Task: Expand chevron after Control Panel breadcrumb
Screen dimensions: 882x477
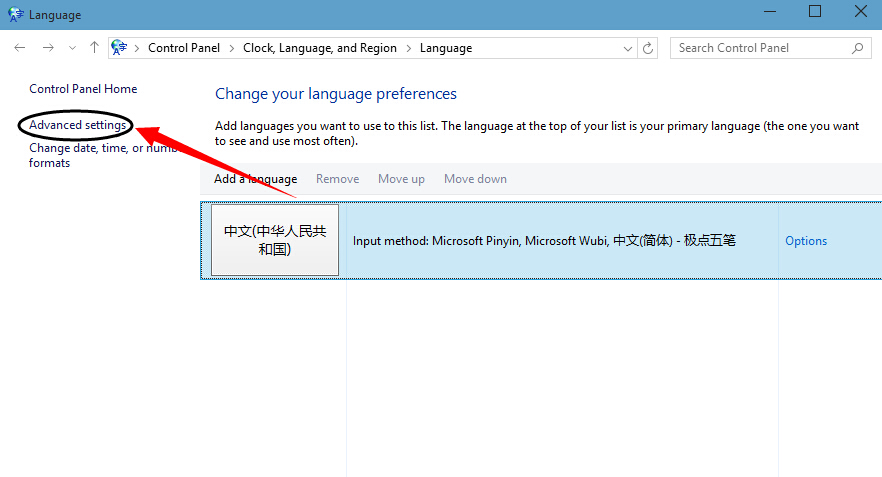Action: coord(231,48)
